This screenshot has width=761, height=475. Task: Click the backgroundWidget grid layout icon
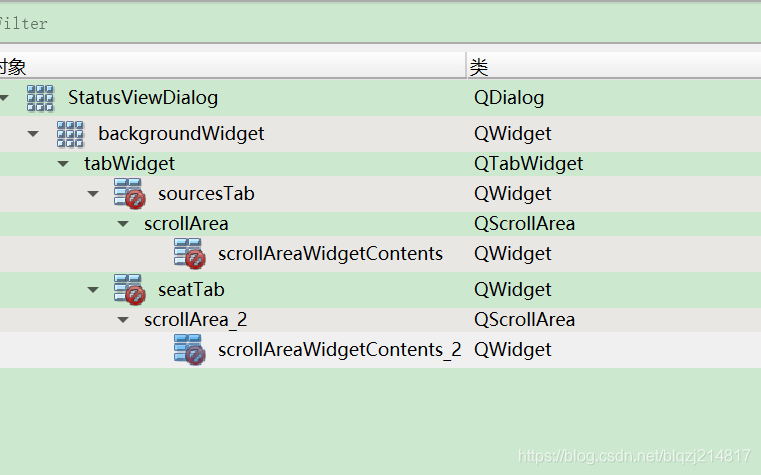click(70, 134)
